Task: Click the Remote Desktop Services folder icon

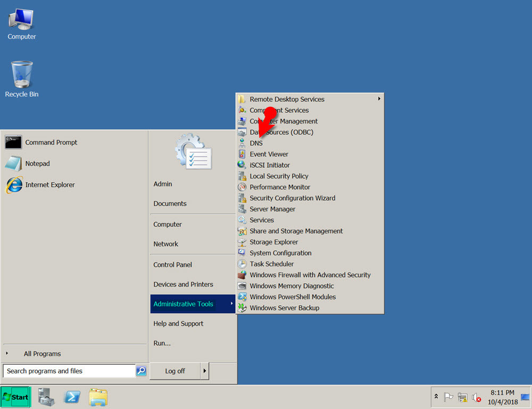Action: pyautogui.click(x=242, y=99)
